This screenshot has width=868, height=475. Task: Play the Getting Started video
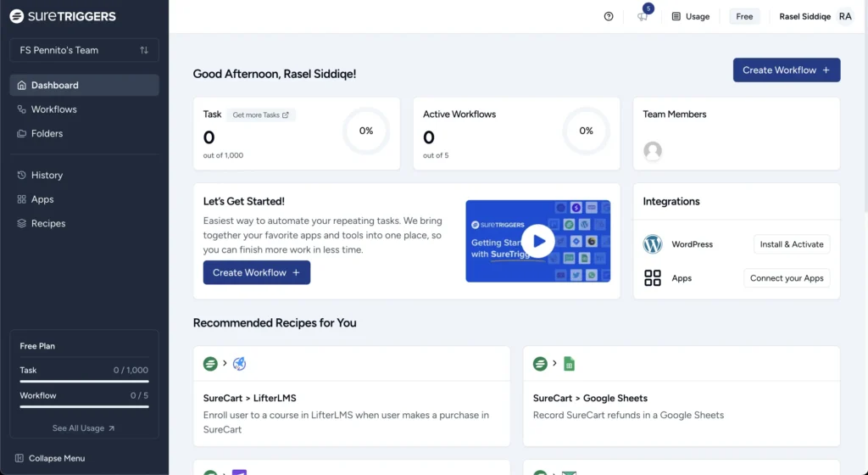coord(538,242)
